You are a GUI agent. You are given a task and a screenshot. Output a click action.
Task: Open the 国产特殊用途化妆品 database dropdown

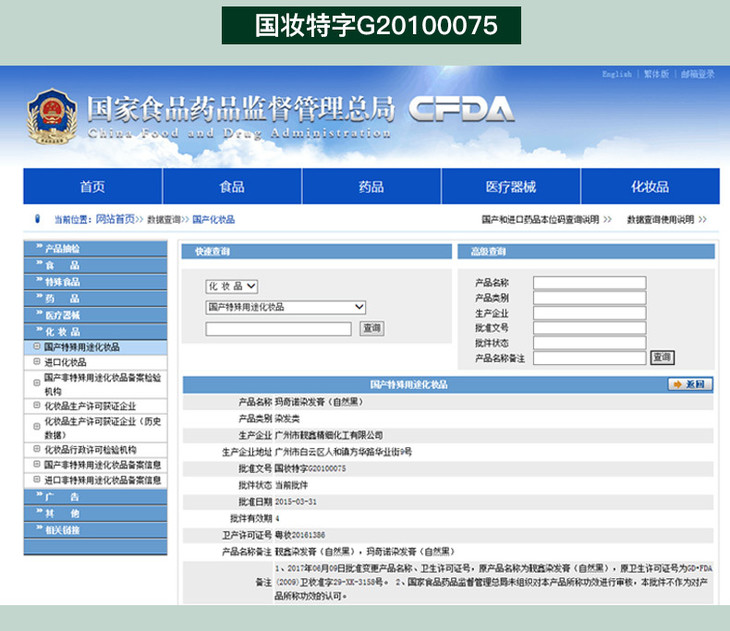coord(286,307)
